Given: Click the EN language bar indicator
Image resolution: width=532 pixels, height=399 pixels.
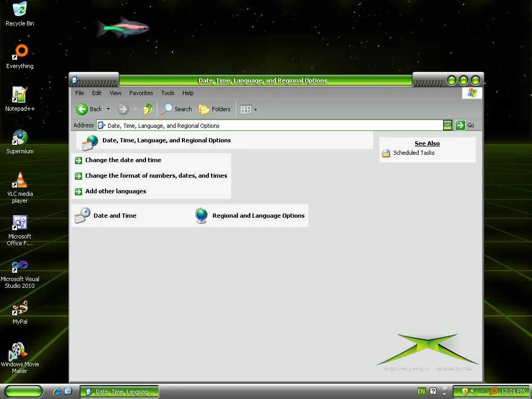Looking at the screenshot, I should coord(421,392).
